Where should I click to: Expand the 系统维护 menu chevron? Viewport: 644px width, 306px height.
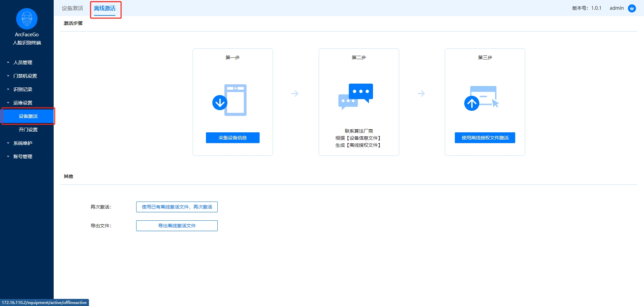[8, 143]
